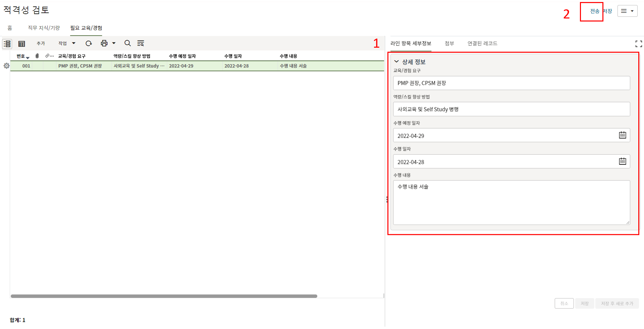
Task: Open calendar for 수행 예정 일자
Action: coord(622,135)
